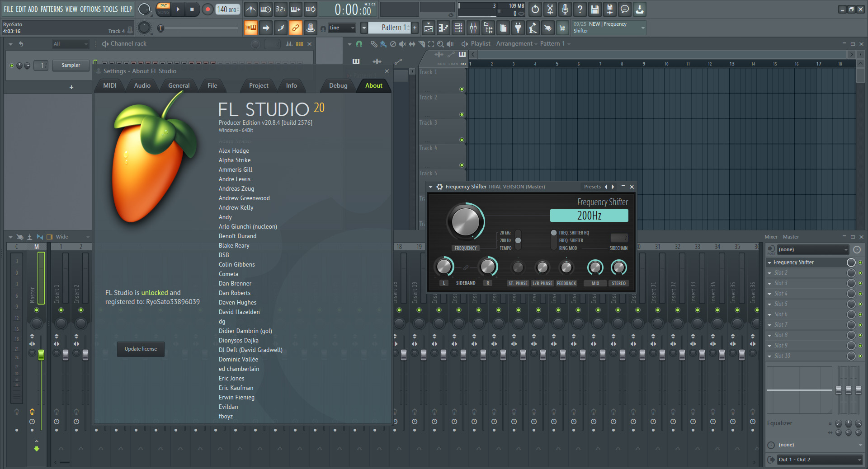Click the Master track volume fader
868x469 pixels.
coord(41,355)
